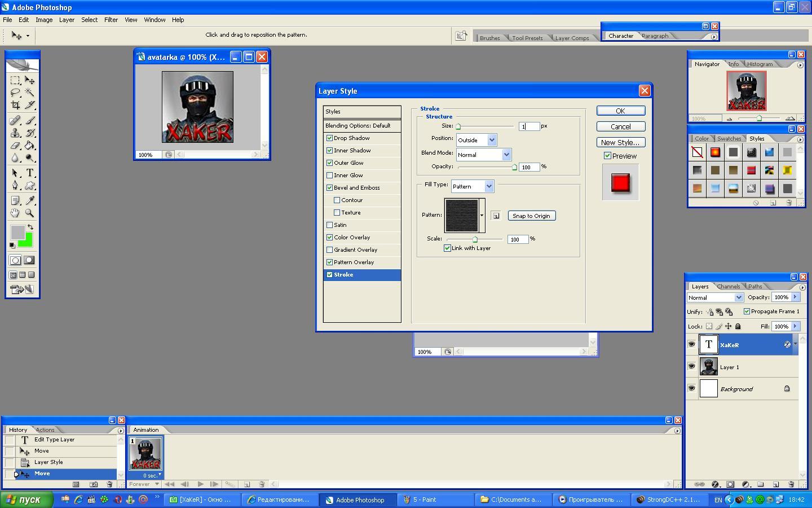Click OK in Layer Style dialog
Viewport: 812px width, 508px height.
(x=620, y=111)
